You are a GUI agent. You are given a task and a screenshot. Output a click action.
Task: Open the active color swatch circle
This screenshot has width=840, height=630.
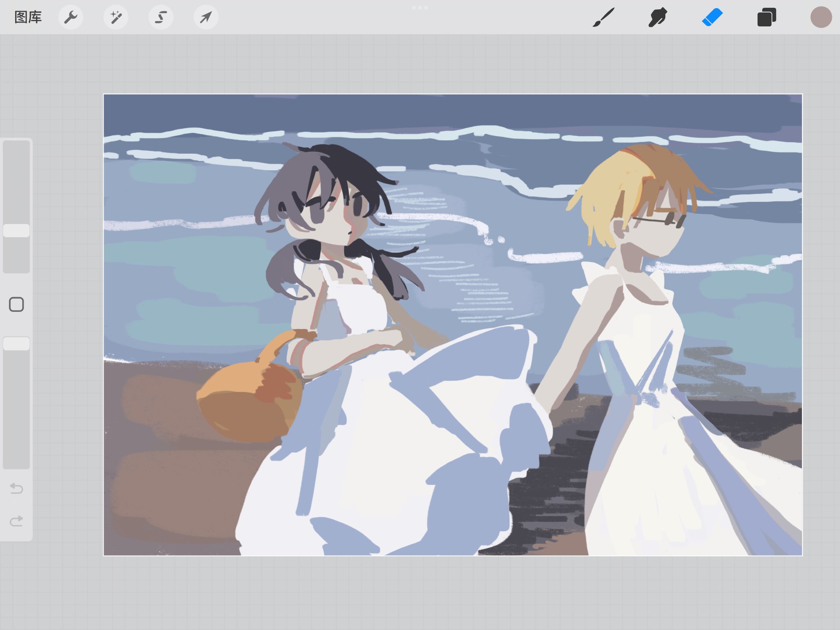[x=821, y=18]
